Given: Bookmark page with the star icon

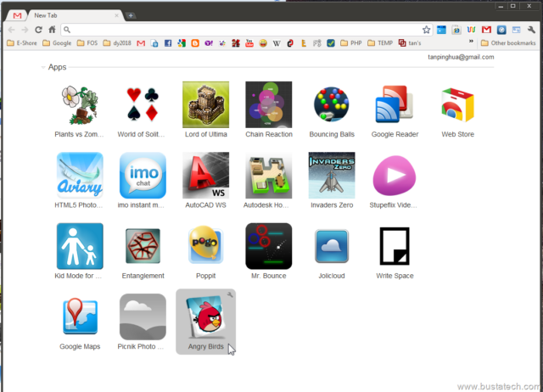Looking at the screenshot, I should pyautogui.click(x=426, y=30).
